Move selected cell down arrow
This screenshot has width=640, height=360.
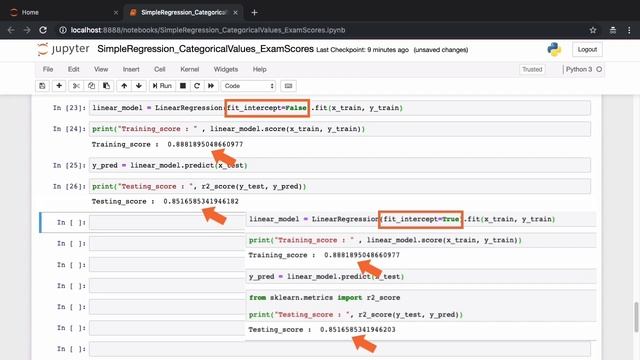[139, 86]
